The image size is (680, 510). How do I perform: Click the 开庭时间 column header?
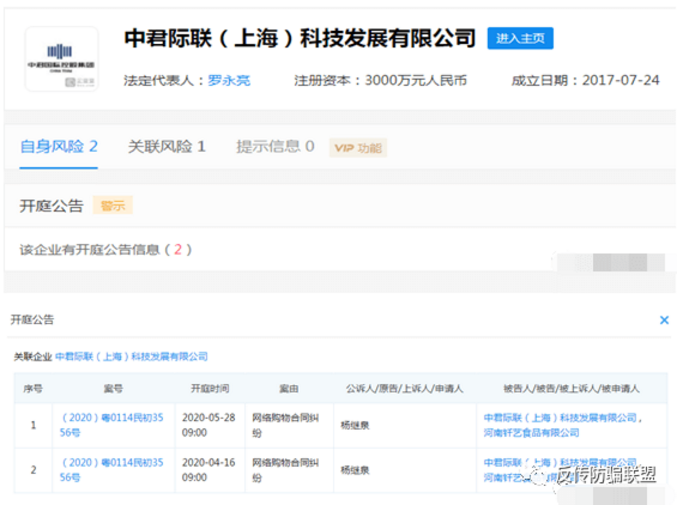[210, 389]
